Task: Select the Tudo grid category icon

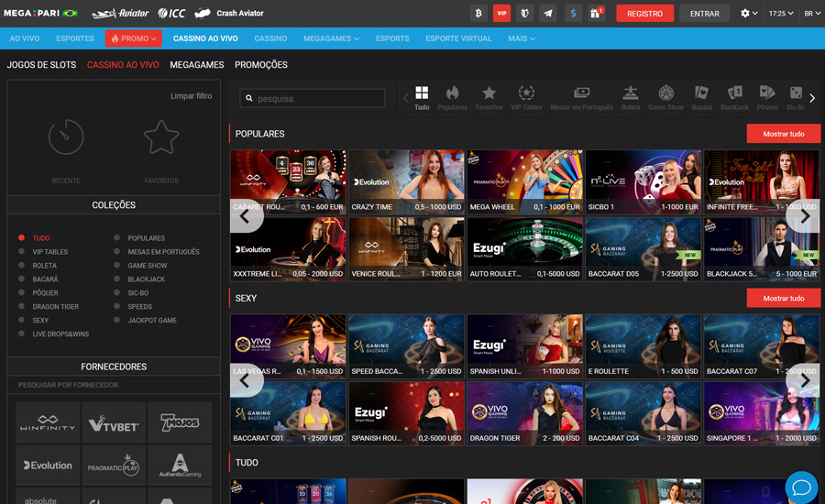Action: pos(422,98)
